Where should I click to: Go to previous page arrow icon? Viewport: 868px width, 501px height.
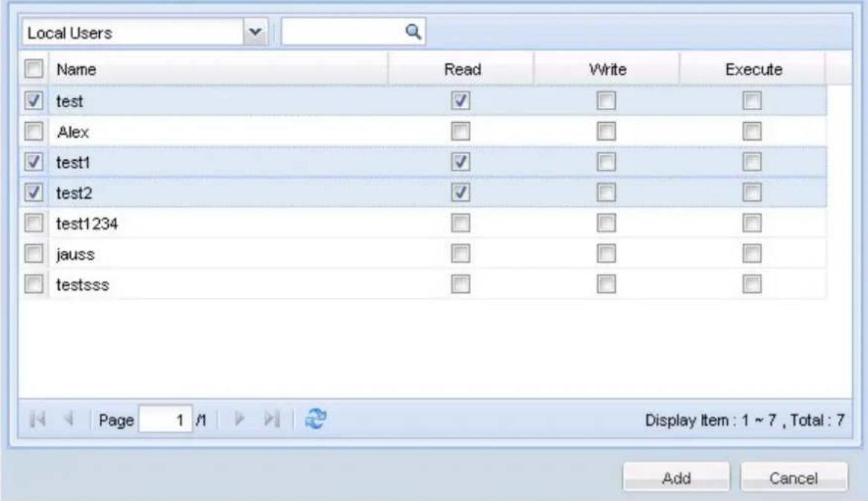(69, 419)
